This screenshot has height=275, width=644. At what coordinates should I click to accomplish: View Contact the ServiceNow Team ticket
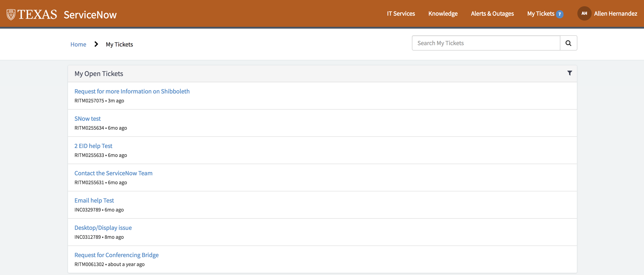pyautogui.click(x=113, y=173)
